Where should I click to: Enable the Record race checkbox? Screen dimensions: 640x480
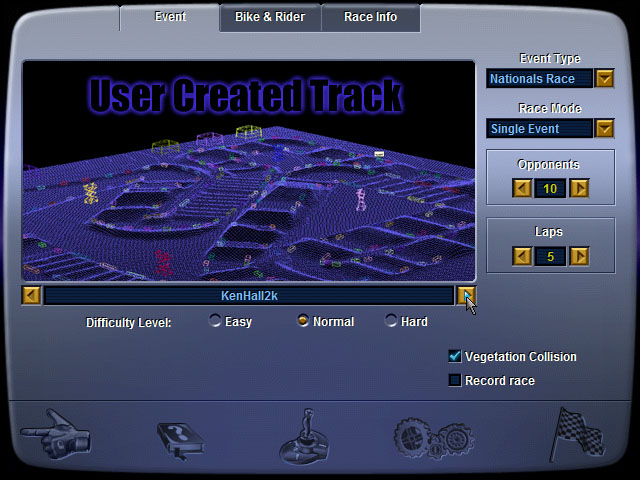pyautogui.click(x=455, y=380)
